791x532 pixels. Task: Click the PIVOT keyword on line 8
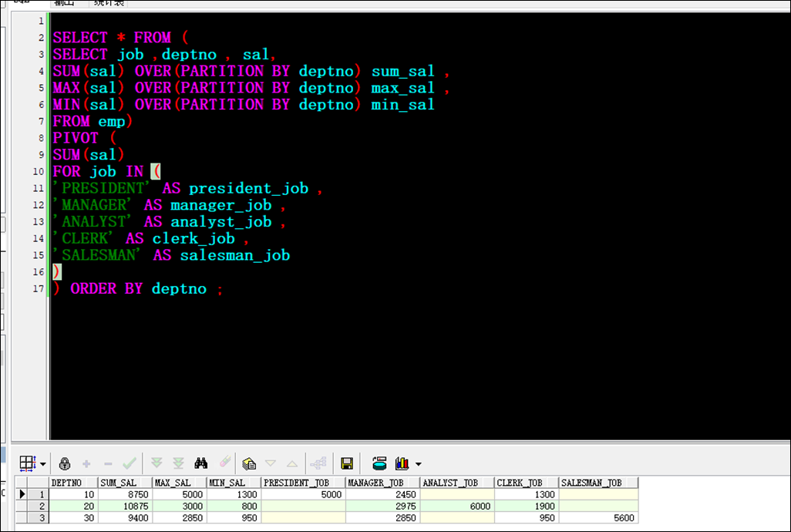click(76, 138)
